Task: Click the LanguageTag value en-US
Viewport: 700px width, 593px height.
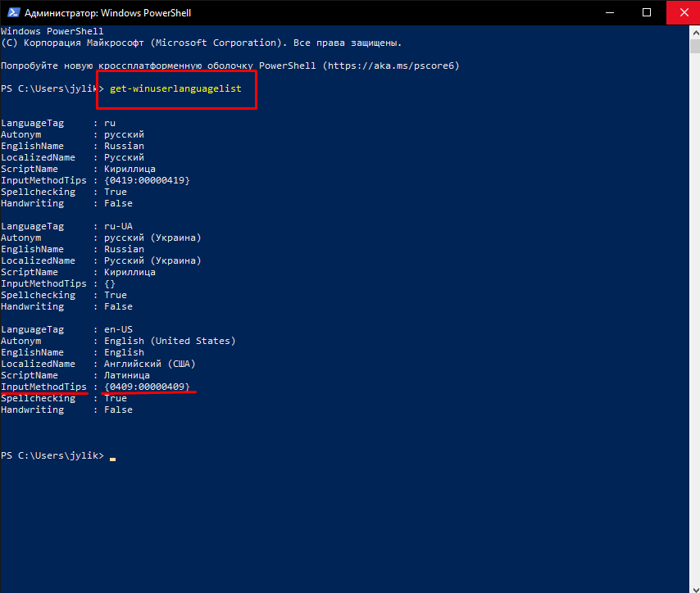Action: pos(118,329)
